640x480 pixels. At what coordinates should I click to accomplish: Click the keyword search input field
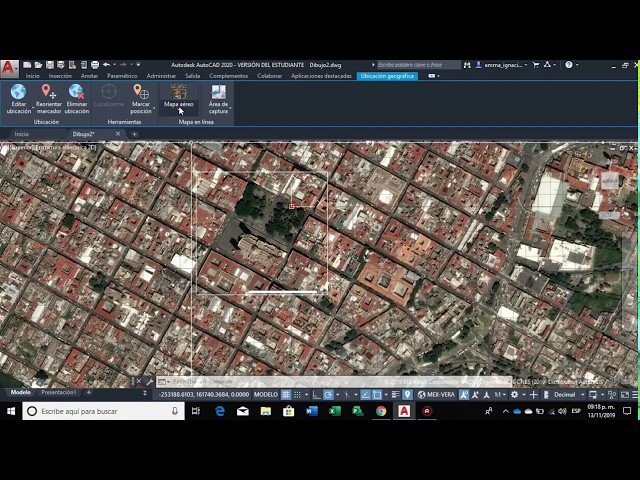(418, 65)
